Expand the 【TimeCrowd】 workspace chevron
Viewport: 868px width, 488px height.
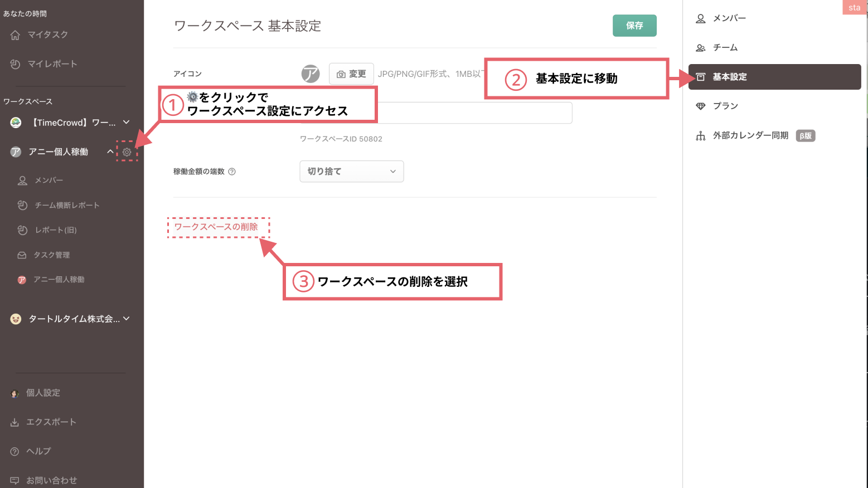[x=127, y=123]
